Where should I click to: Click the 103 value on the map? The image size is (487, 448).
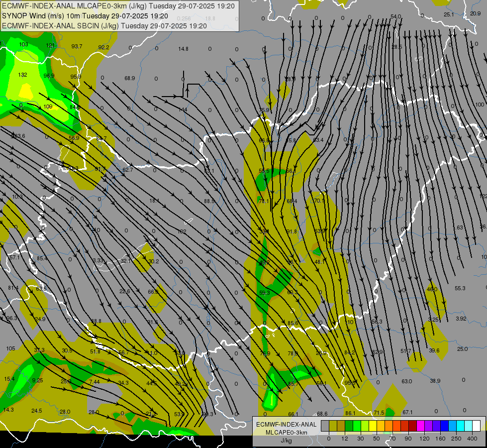point(23,44)
